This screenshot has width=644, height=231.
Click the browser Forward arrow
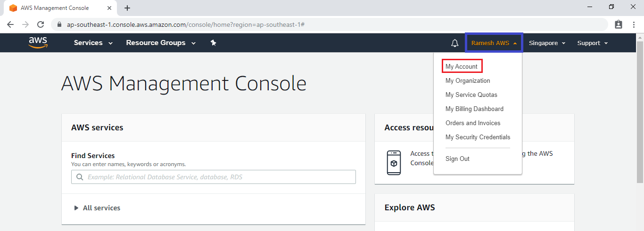pyautogui.click(x=25, y=24)
